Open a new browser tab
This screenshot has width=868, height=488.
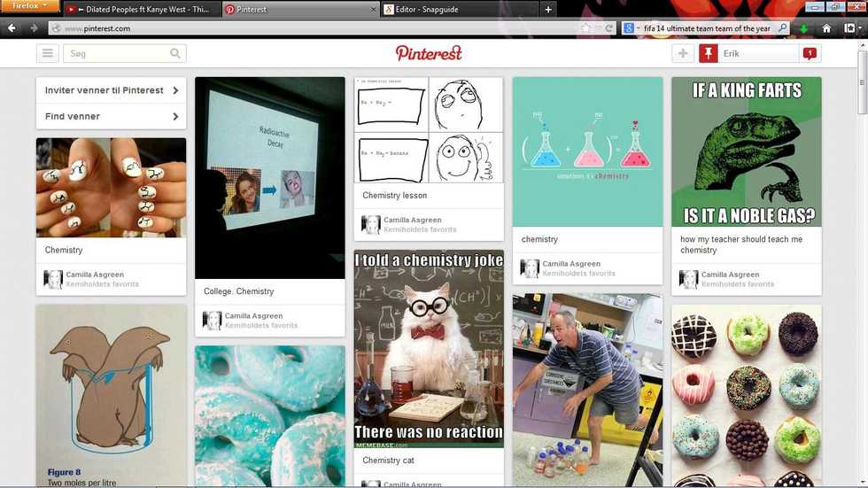(548, 10)
